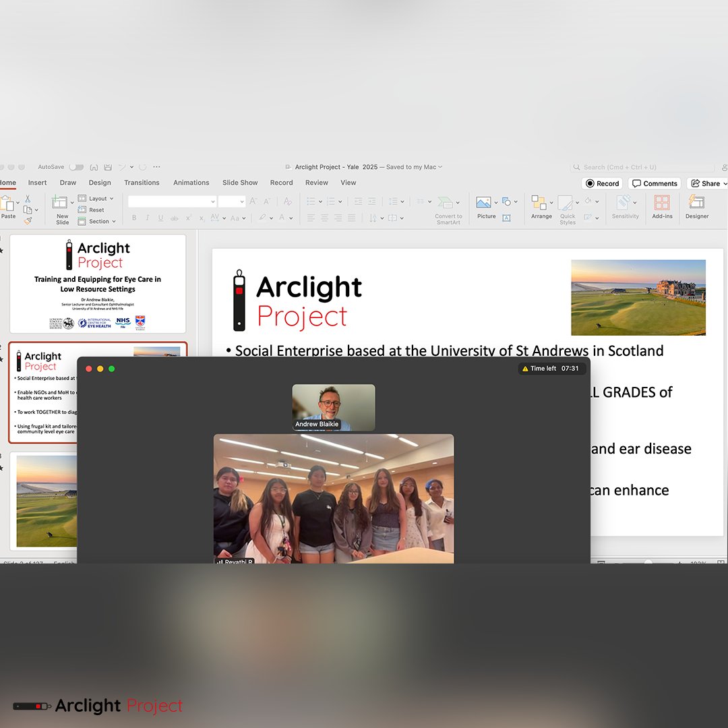Screen dimensions: 728x728
Task: Select the Format Painter brush icon
Action: click(x=28, y=221)
